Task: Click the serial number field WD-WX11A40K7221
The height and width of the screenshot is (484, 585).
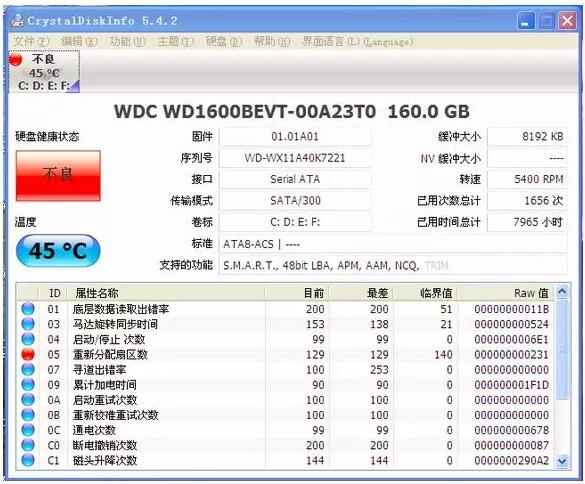Action: pos(295,158)
